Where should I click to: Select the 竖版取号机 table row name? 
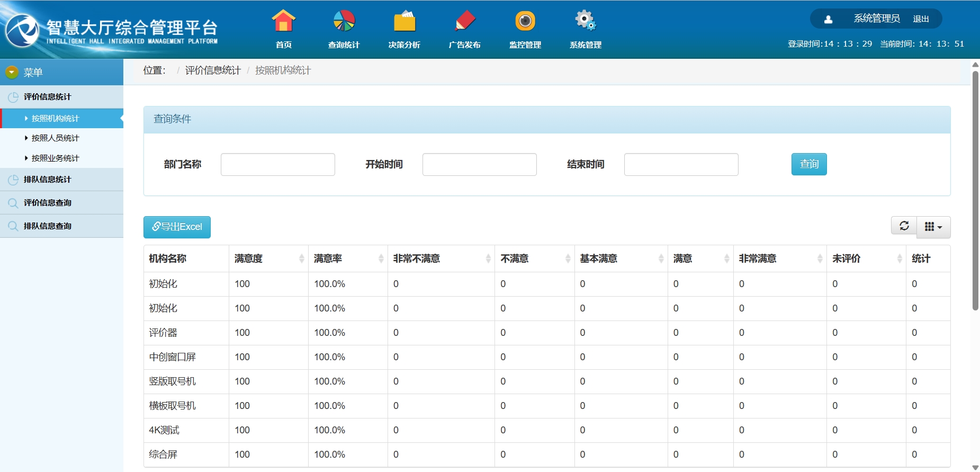173,381
